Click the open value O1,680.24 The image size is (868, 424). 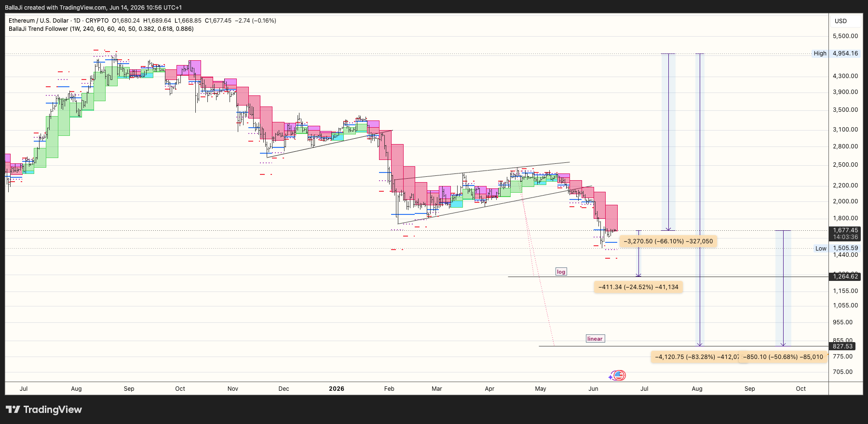[x=126, y=21]
